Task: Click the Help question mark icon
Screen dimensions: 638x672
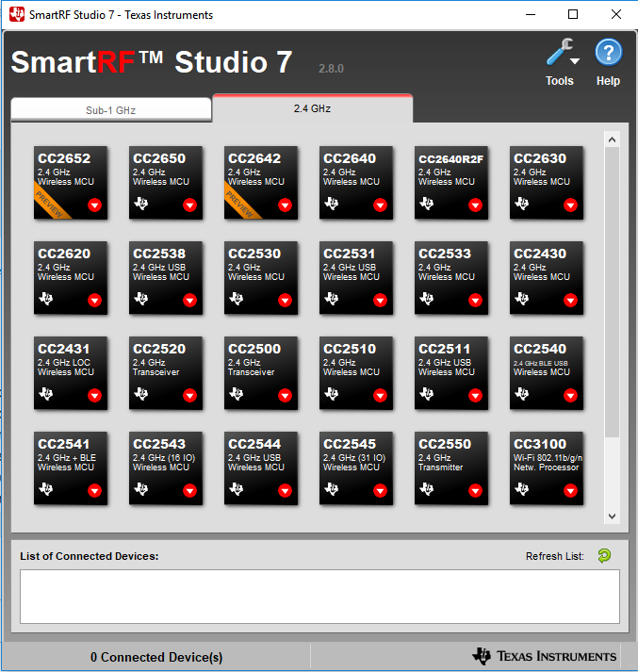Action: tap(608, 53)
